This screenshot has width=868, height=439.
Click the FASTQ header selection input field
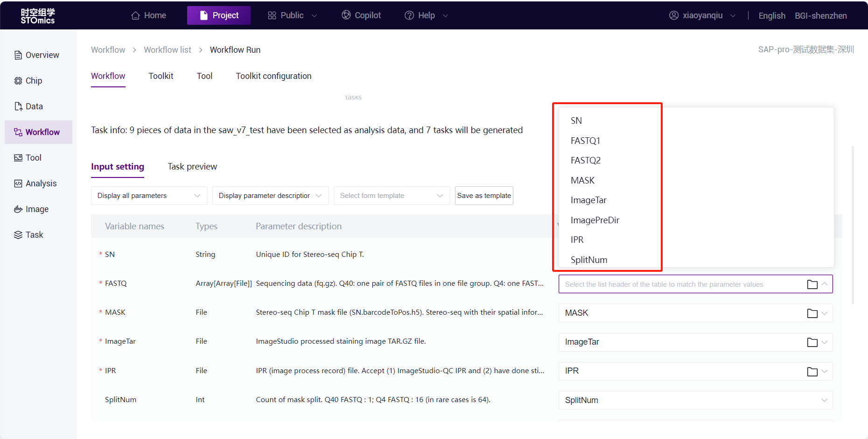tap(681, 284)
